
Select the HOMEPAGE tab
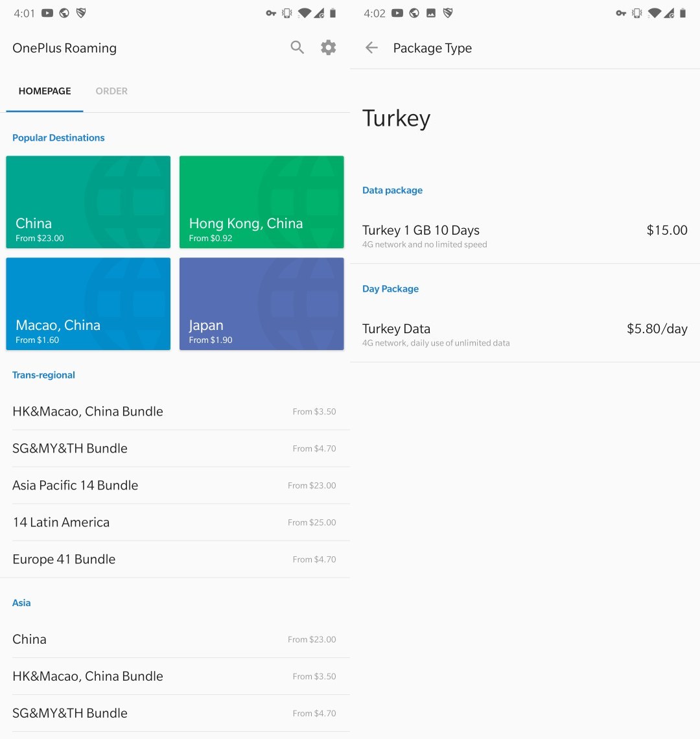(x=44, y=91)
